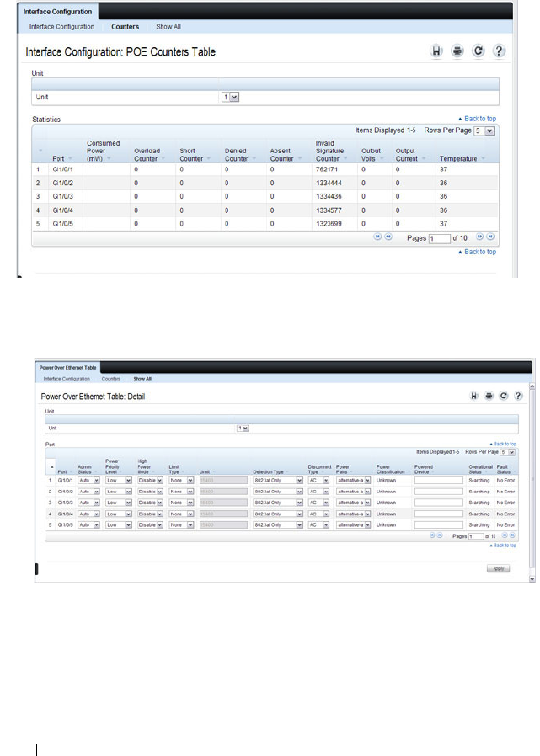
Task: Open Detection Type dropdown for Gi1/0/3
Action: point(279,503)
